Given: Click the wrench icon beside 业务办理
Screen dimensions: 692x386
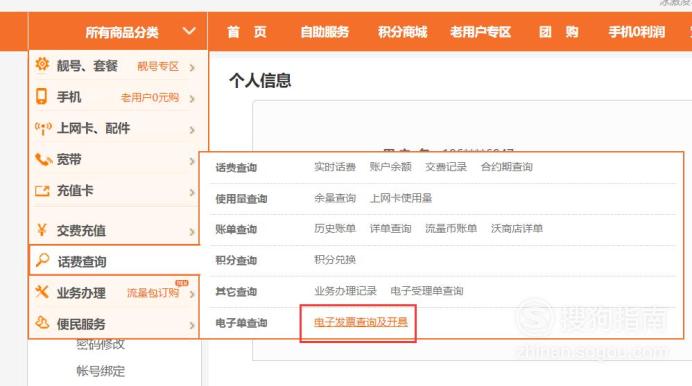Looking at the screenshot, I should click(x=42, y=292).
